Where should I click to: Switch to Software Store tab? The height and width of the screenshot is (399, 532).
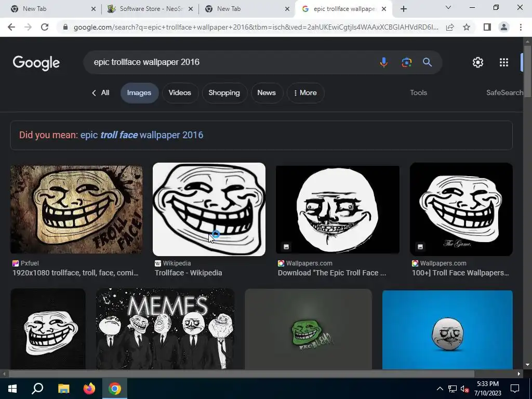149,9
